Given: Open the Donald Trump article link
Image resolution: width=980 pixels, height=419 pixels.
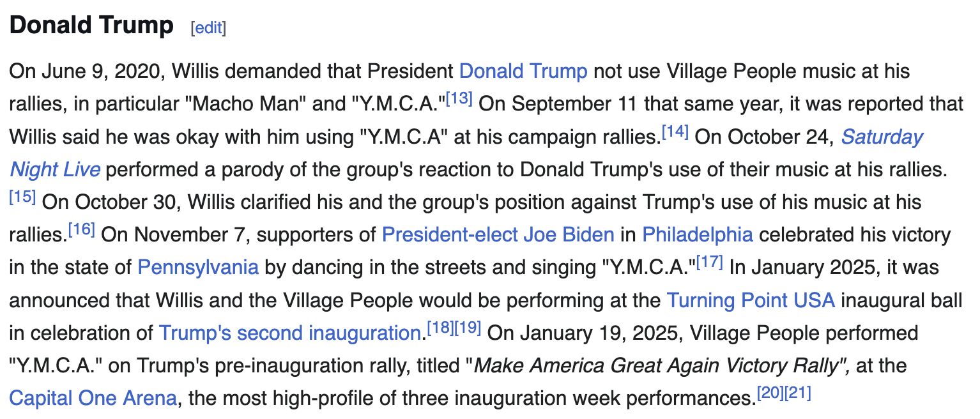Looking at the screenshot, I should pyautogui.click(x=523, y=71).
